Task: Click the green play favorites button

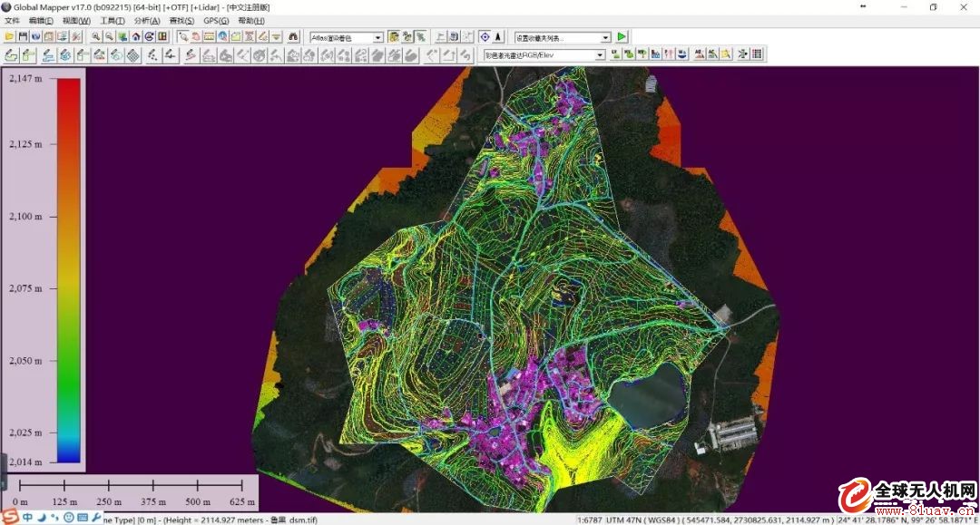Action: point(622,37)
